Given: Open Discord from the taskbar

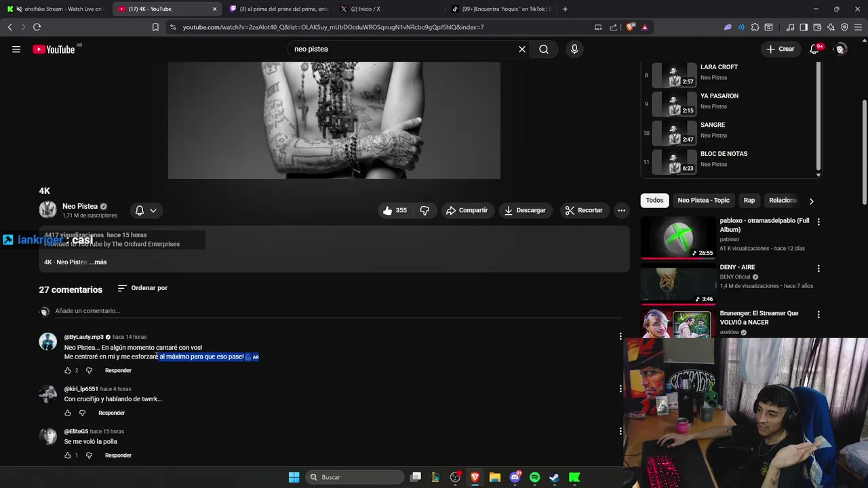Looking at the screenshot, I should point(515,477).
